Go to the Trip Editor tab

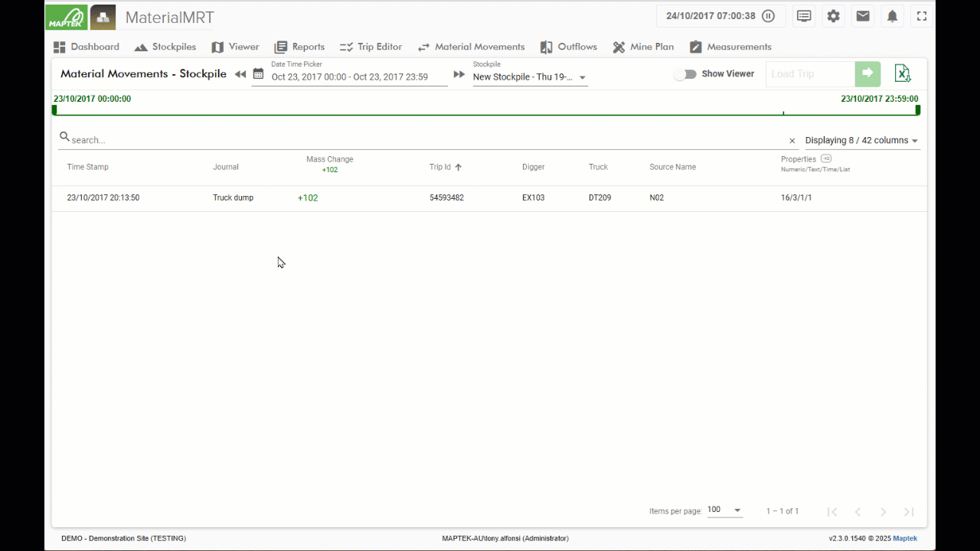(x=371, y=47)
